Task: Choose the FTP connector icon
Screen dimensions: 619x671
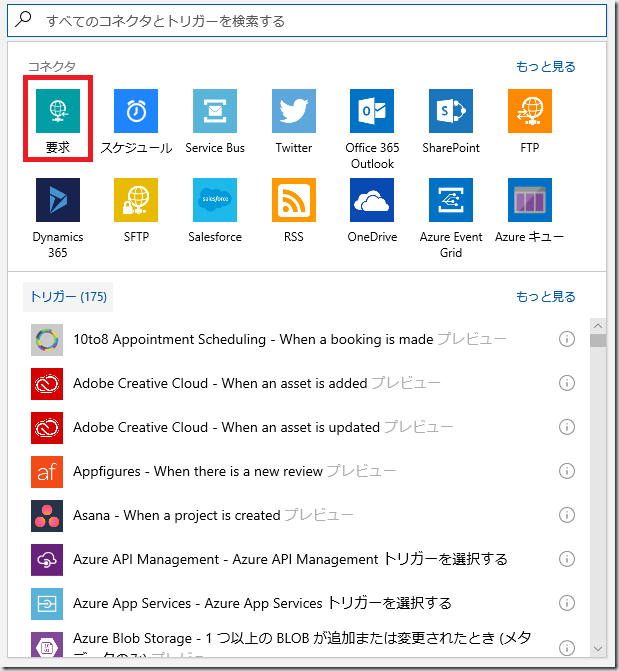Action: point(530,111)
